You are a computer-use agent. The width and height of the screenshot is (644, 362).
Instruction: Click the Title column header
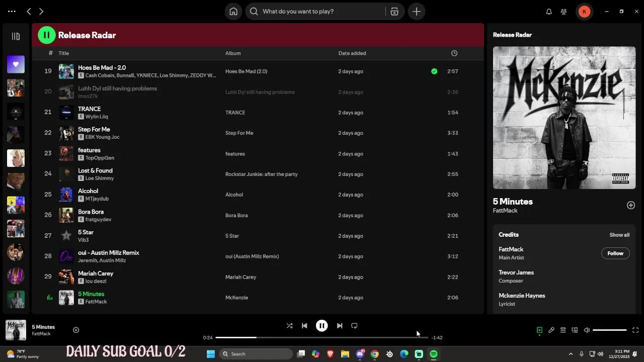[x=64, y=53]
